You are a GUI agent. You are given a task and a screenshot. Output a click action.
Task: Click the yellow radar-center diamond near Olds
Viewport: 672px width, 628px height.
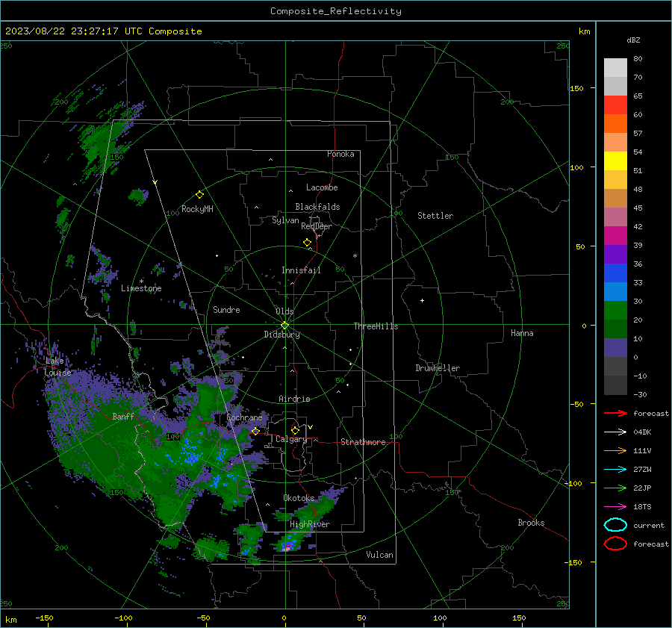click(284, 326)
